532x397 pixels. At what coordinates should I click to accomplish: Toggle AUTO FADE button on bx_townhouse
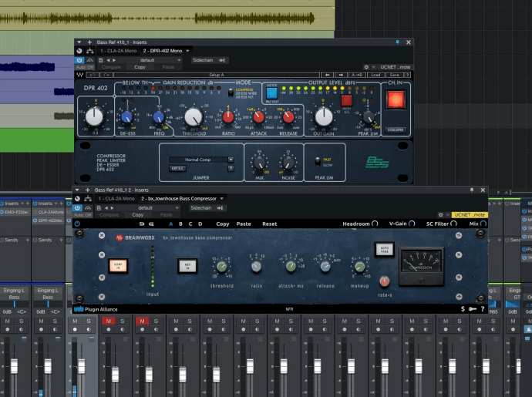tap(385, 250)
